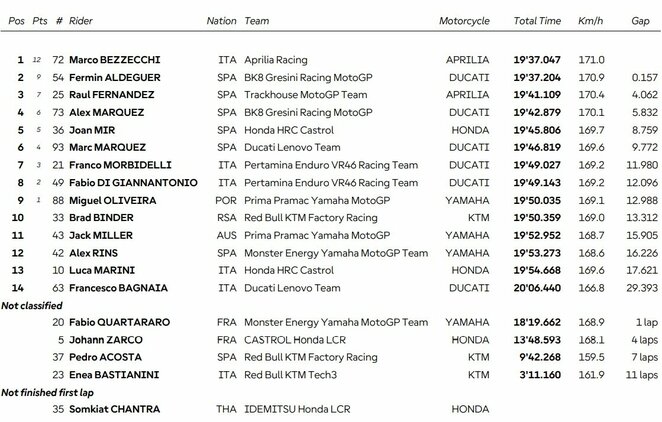Click the Gap column header
Image resolution: width=662 pixels, height=422 pixels.
[640, 20]
